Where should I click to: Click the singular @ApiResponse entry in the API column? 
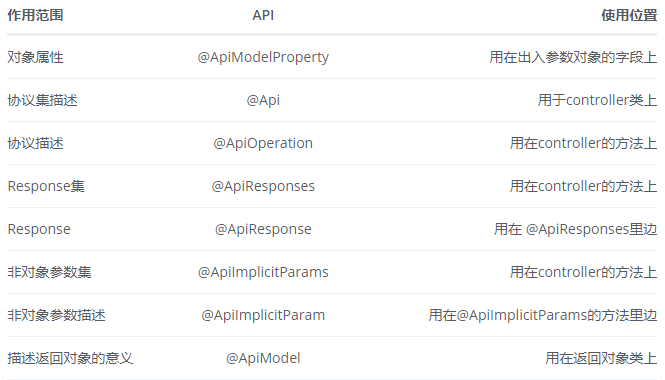263,229
